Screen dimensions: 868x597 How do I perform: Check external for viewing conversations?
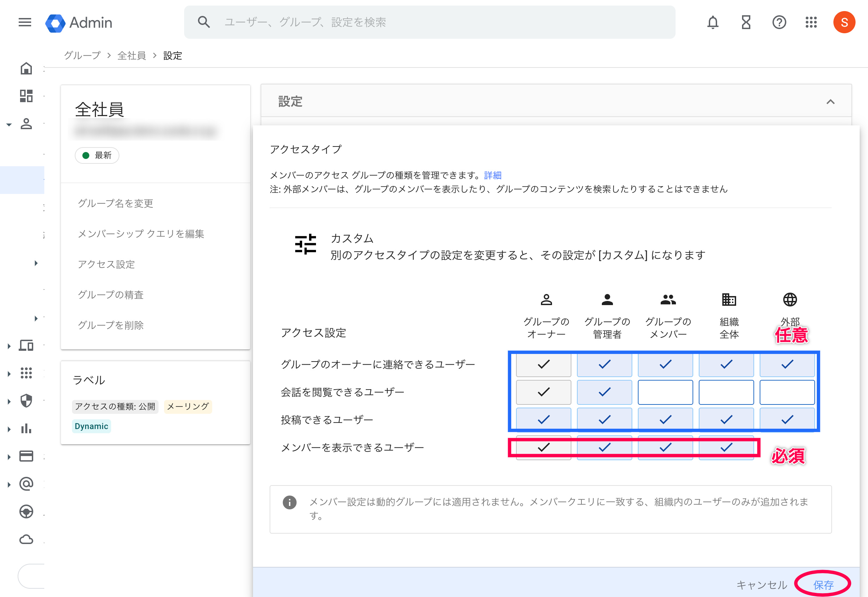coord(787,392)
